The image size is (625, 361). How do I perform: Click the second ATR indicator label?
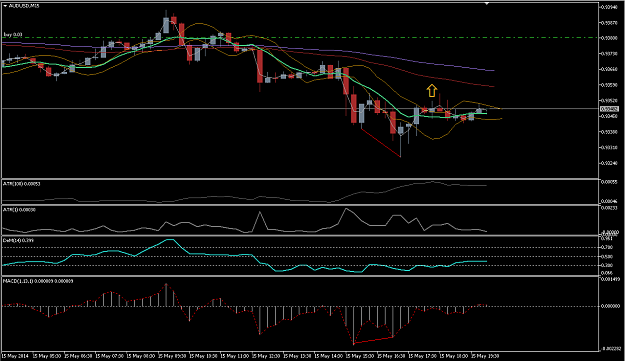click(x=19, y=209)
